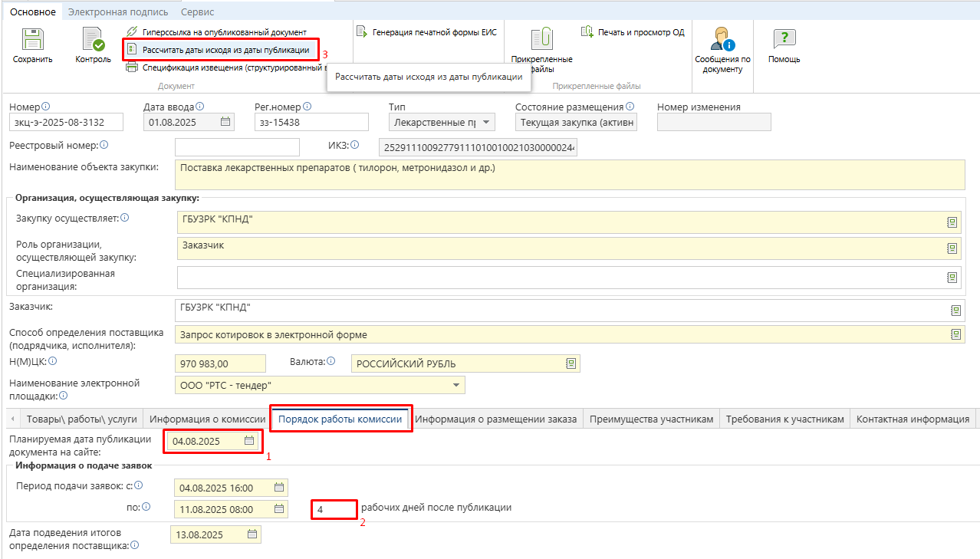
Task: Open lookup list for Заказчик field
Action: click(955, 310)
